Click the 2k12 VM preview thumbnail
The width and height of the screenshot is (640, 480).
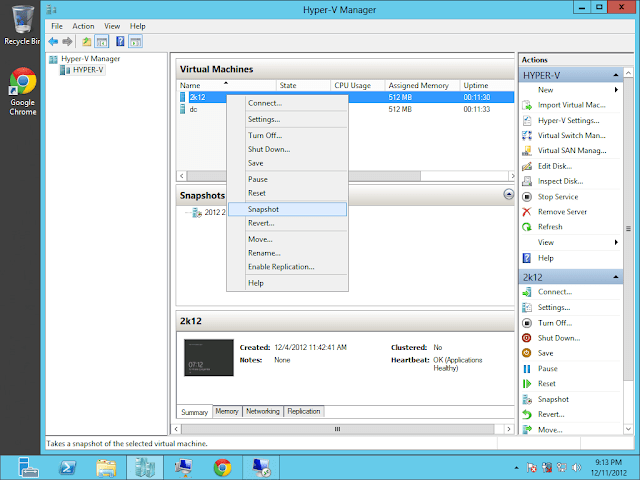(208, 358)
